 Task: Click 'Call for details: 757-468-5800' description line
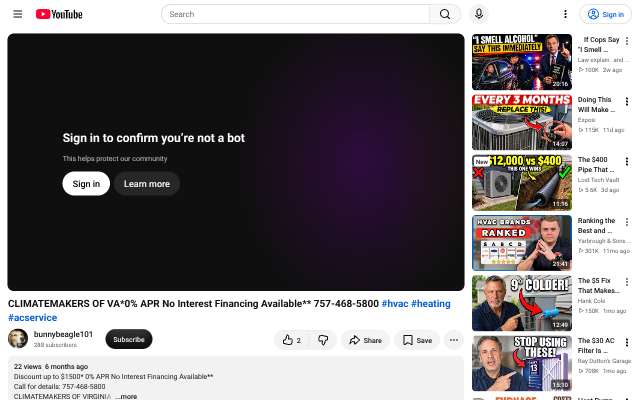click(x=60, y=386)
